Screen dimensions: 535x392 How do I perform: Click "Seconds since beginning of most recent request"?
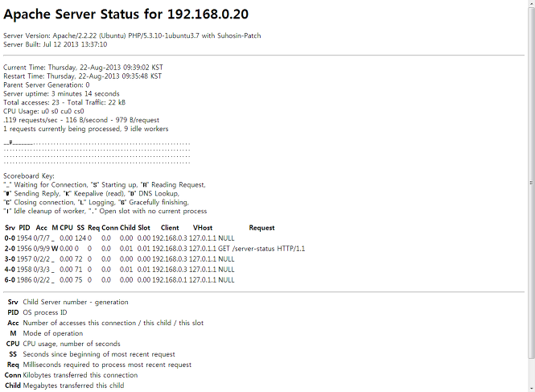[x=99, y=354]
